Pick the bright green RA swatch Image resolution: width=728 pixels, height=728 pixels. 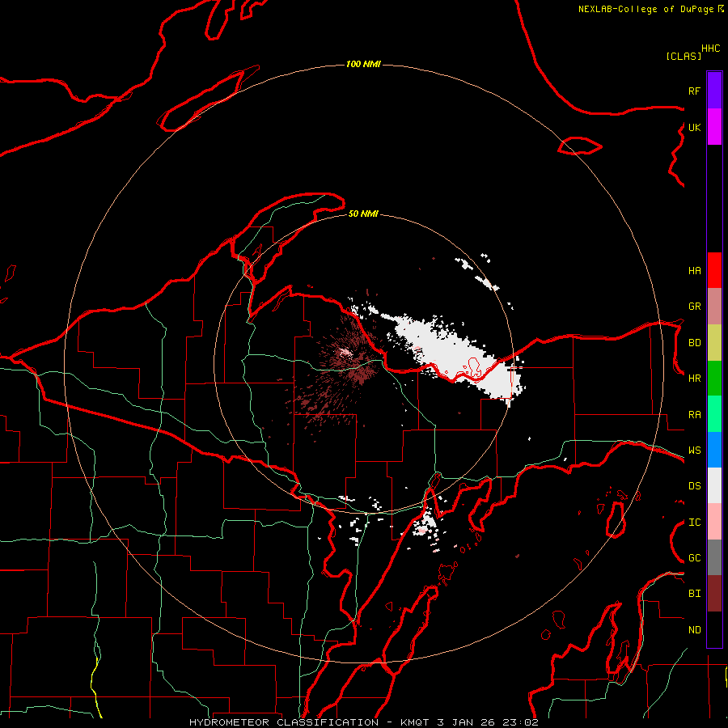(x=714, y=414)
